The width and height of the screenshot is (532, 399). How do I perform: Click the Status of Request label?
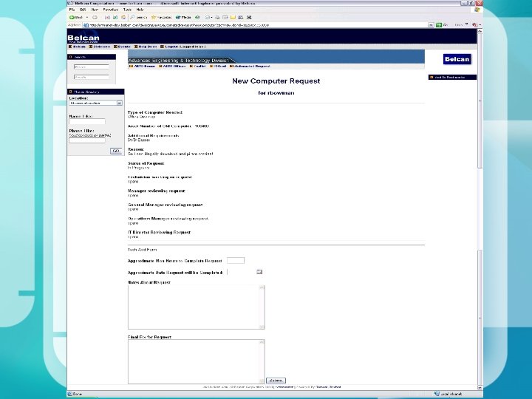pos(146,163)
